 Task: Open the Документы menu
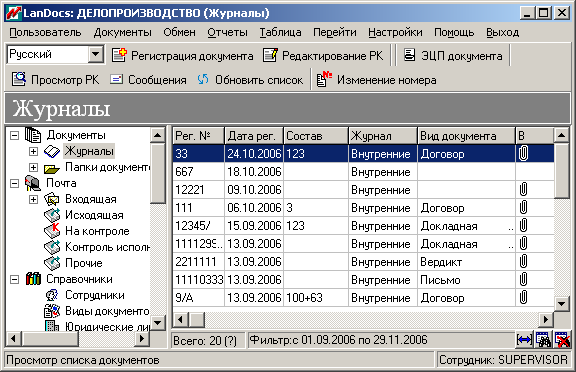pyautogui.click(x=122, y=33)
